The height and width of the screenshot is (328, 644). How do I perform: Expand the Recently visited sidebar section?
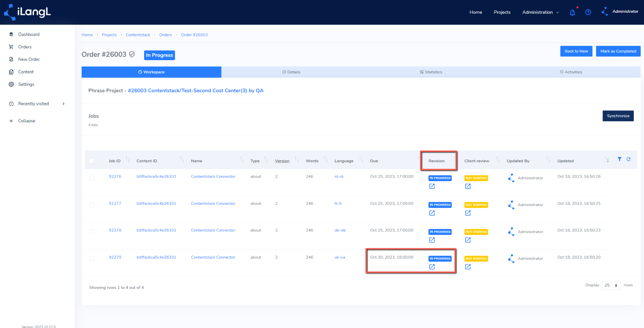click(x=38, y=104)
